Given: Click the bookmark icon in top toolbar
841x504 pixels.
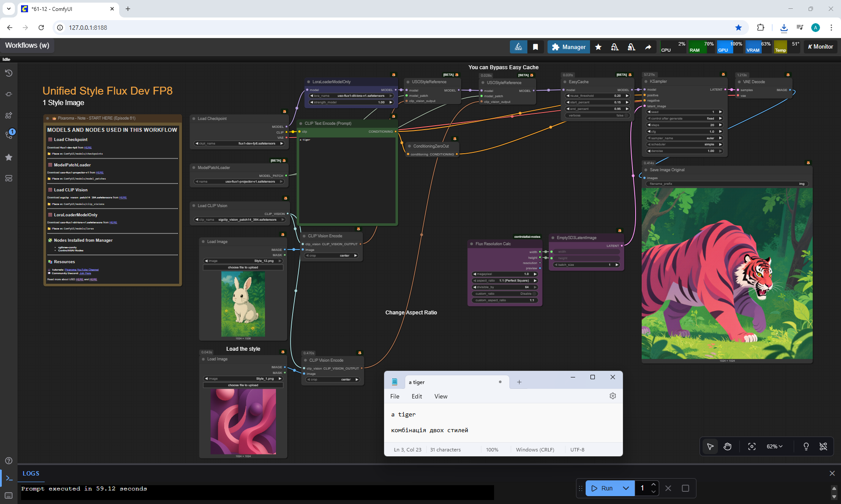Looking at the screenshot, I should point(535,47).
